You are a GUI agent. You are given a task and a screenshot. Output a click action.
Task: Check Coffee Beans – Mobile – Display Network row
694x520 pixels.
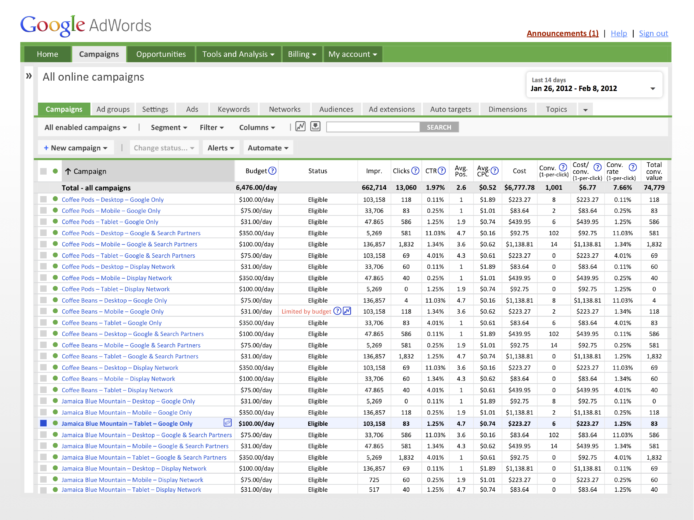tap(43, 378)
